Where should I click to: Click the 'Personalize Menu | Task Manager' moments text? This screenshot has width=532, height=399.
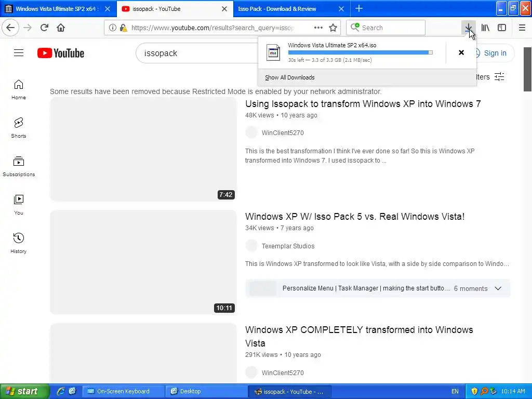point(366,288)
